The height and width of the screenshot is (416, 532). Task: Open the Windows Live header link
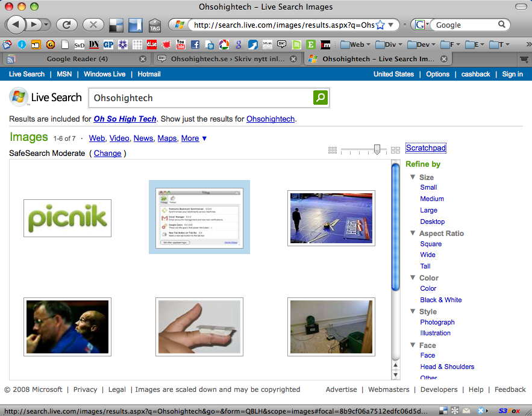tap(104, 74)
